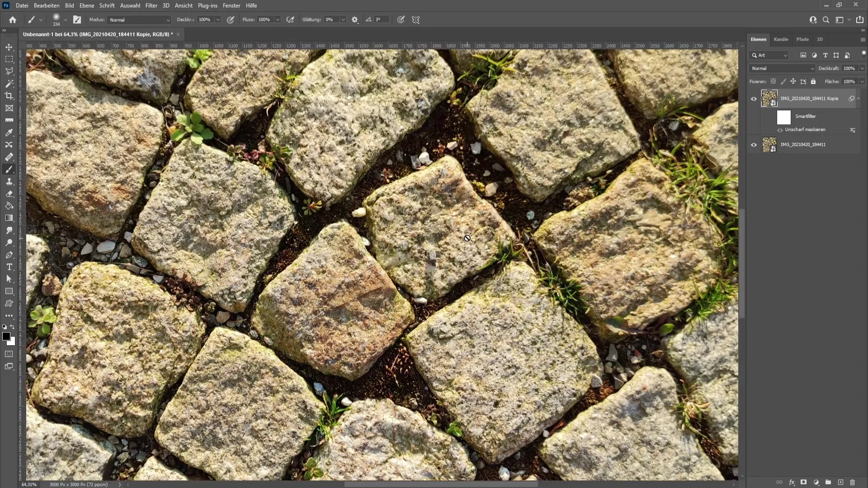Screen dimensions: 868x488
Task: Click the IMG_20210420_194411 Kopie layer thumbnail
Action: 769,99
